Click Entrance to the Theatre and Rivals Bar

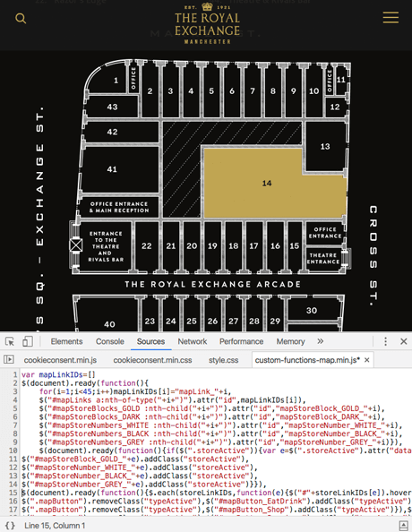pos(106,246)
